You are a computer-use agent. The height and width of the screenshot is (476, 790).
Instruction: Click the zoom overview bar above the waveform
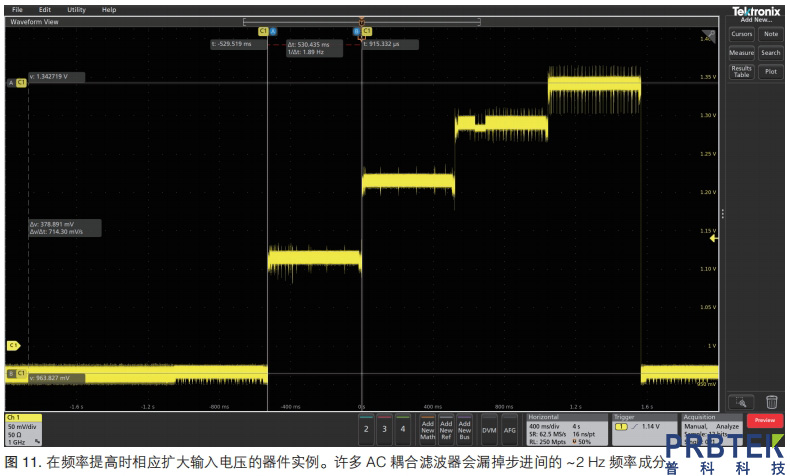click(x=361, y=21)
